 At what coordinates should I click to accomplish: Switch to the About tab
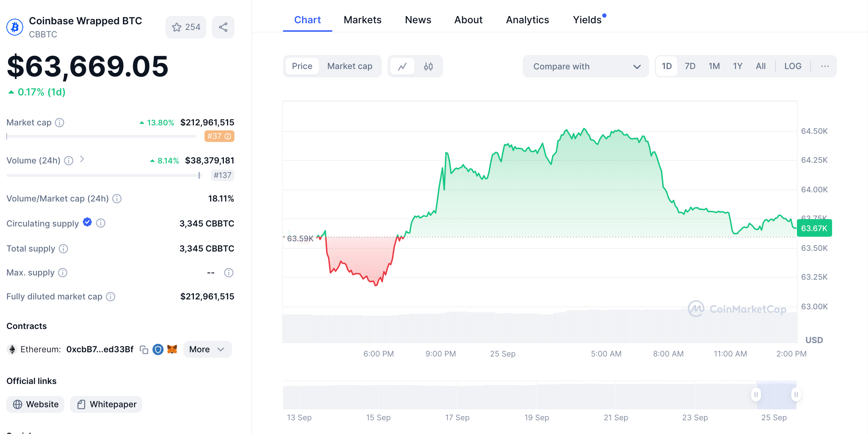coord(468,20)
